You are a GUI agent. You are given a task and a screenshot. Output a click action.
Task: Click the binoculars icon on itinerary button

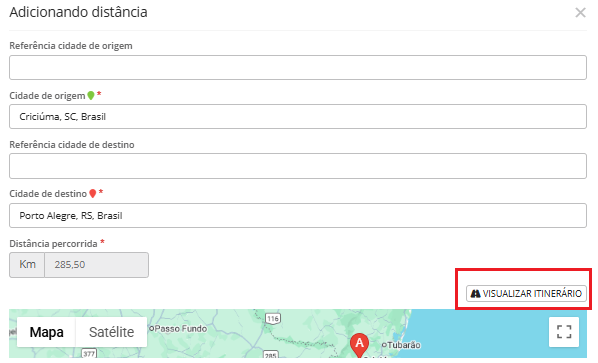(x=475, y=294)
